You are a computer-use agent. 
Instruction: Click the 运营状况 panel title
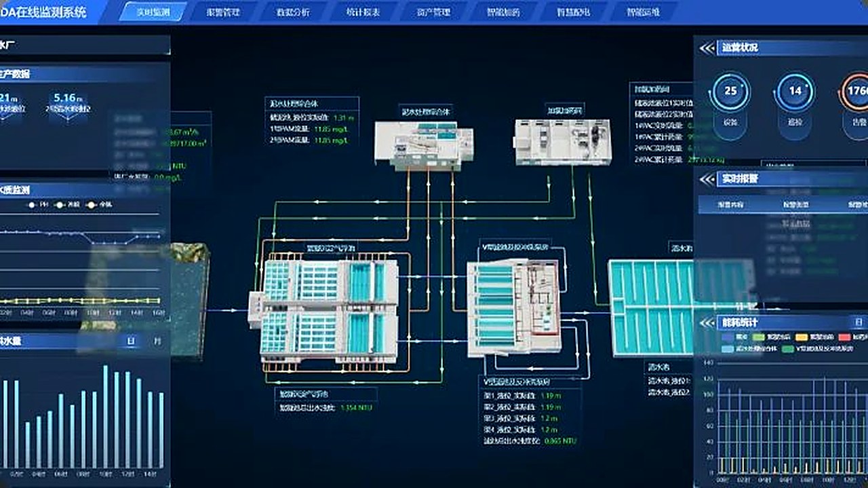click(740, 48)
